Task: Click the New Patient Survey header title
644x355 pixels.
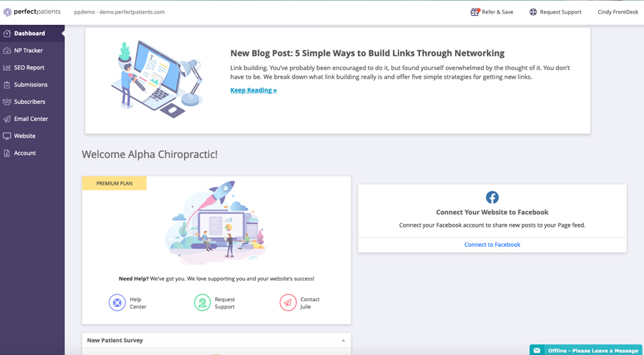Action: point(115,340)
